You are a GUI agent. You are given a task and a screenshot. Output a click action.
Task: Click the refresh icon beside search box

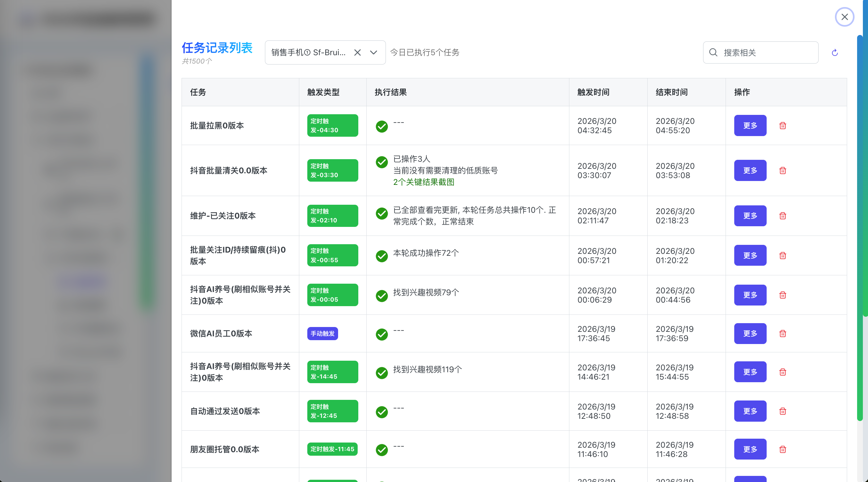(x=834, y=53)
